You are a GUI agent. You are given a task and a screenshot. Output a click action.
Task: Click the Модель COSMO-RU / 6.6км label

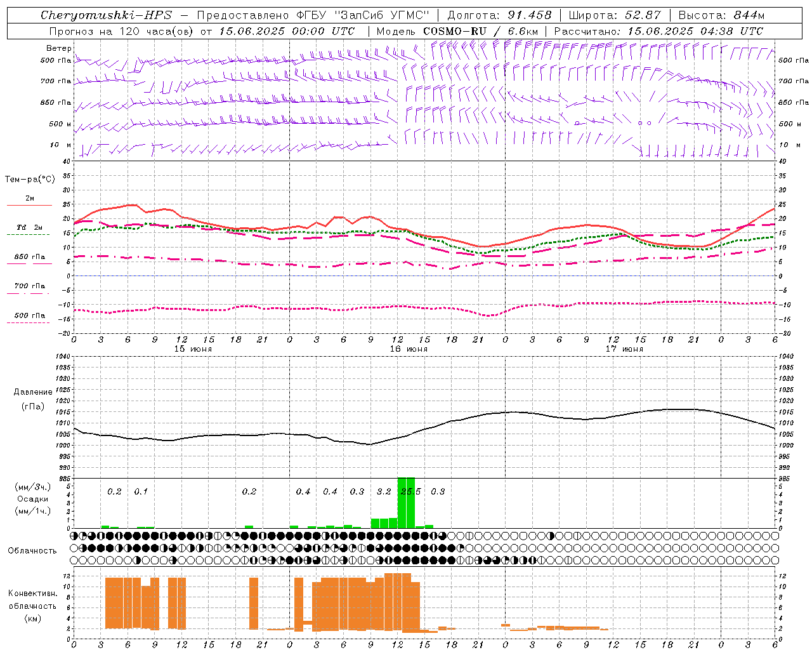click(457, 30)
